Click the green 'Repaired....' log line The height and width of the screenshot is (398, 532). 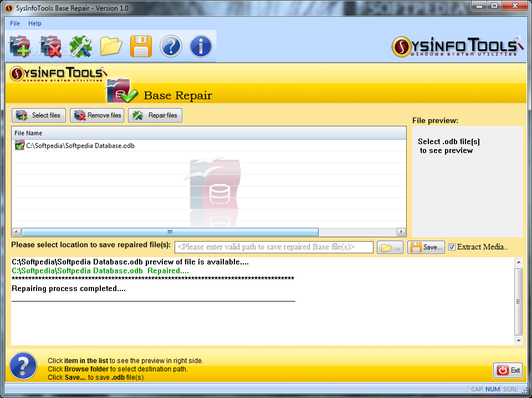100,271
